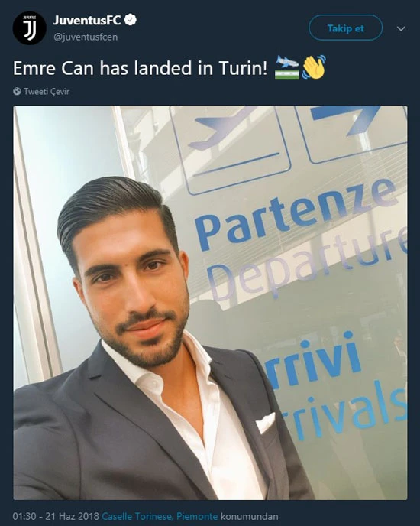Click the white pocket square in photo
The height and width of the screenshot is (526, 420).
coord(266,423)
